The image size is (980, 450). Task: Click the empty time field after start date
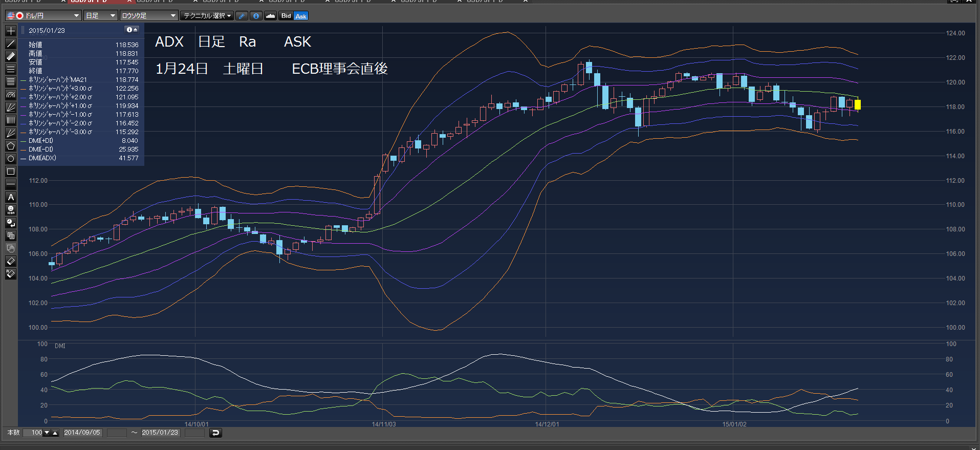coord(117,433)
